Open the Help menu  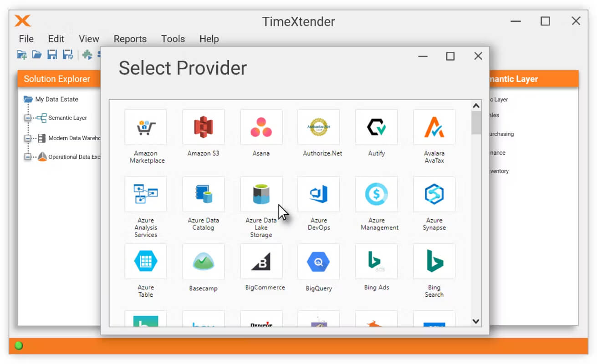(209, 39)
